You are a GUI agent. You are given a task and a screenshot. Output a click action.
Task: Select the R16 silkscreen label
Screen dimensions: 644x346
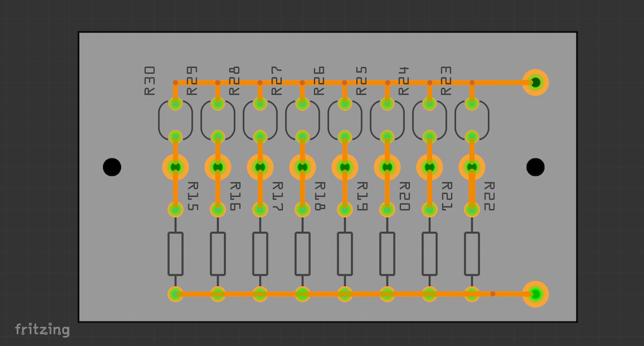235,196
